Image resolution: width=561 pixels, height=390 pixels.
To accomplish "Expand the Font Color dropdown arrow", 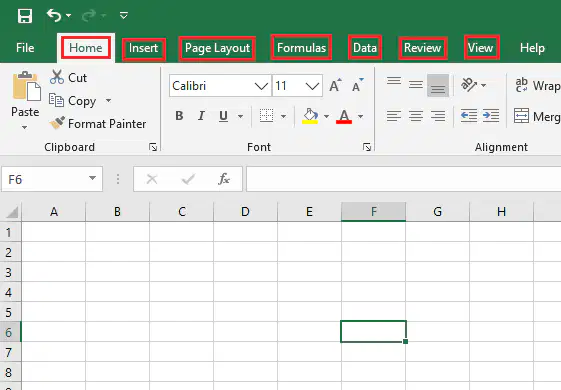I will click(360, 116).
